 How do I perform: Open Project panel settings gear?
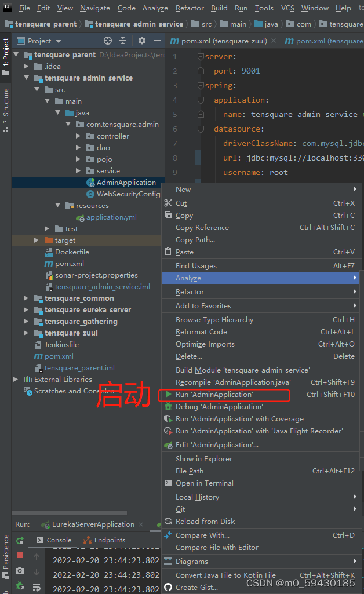[141, 41]
